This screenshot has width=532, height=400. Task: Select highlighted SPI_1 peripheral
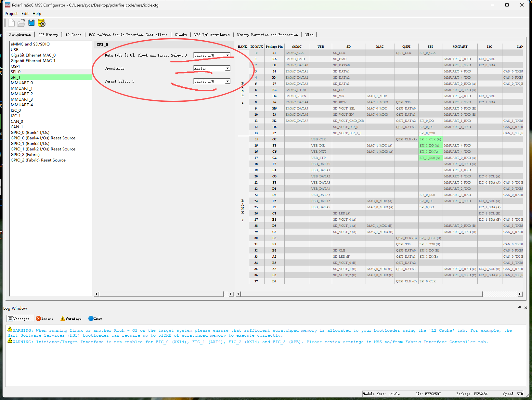coord(51,77)
